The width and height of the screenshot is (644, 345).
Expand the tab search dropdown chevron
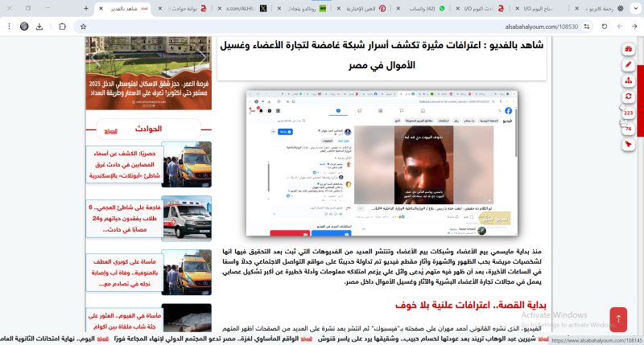635,8
